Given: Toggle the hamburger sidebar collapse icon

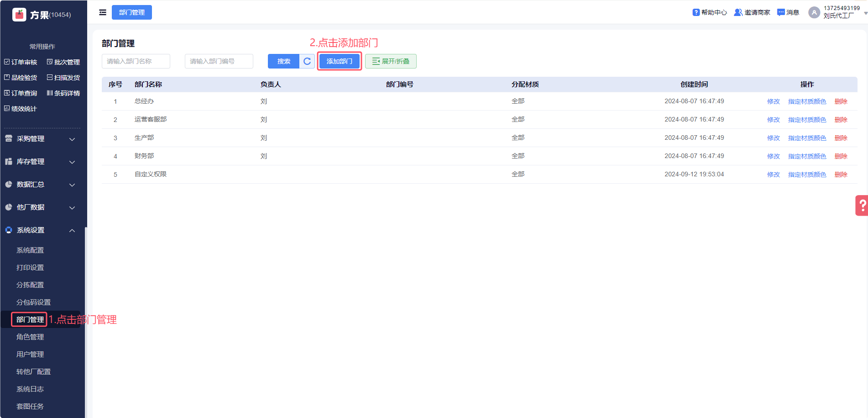Looking at the screenshot, I should (x=103, y=12).
